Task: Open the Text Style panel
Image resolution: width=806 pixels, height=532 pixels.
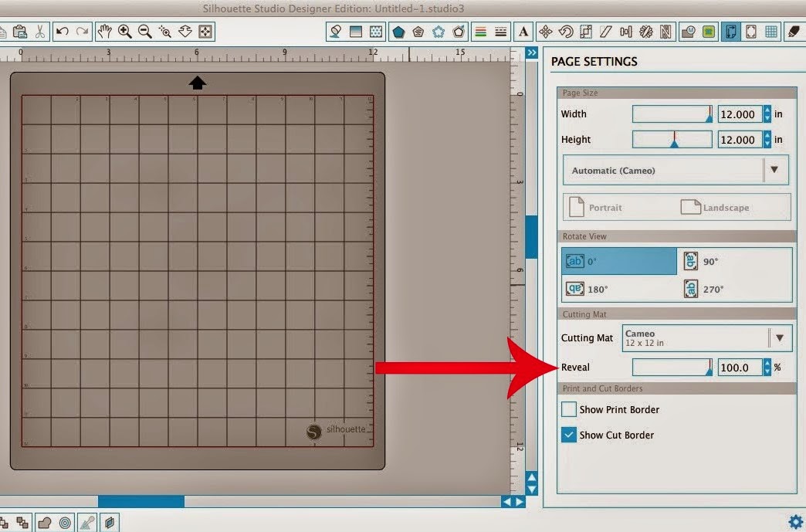Action: [x=523, y=32]
